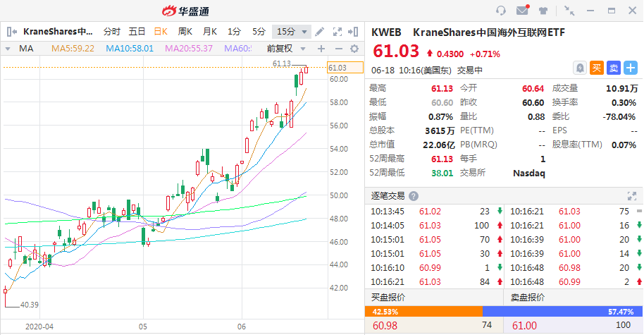Click the MA60 indicator label

tap(238, 49)
